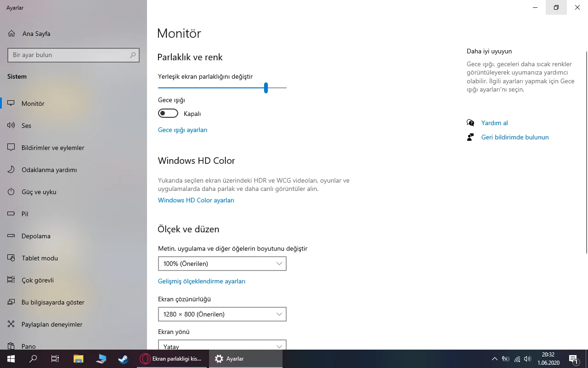Open Task View from the taskbar
Viewport: 588px width, 368px height.
coord(55,359)
